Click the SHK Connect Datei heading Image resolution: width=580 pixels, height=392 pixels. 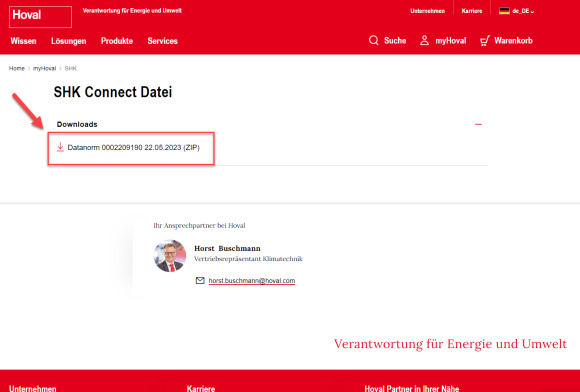(113, 92)
